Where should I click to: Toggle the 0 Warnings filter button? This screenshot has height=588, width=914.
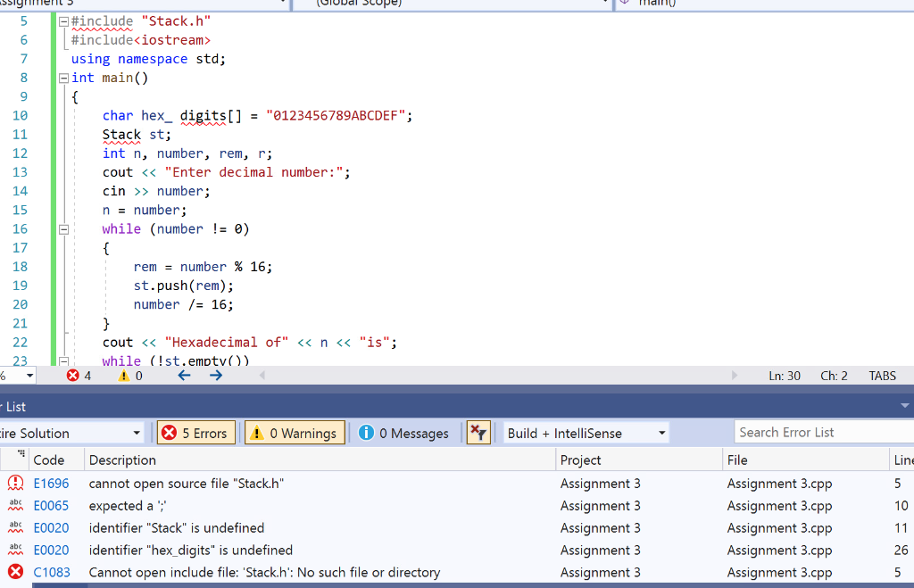pos(295,432)
